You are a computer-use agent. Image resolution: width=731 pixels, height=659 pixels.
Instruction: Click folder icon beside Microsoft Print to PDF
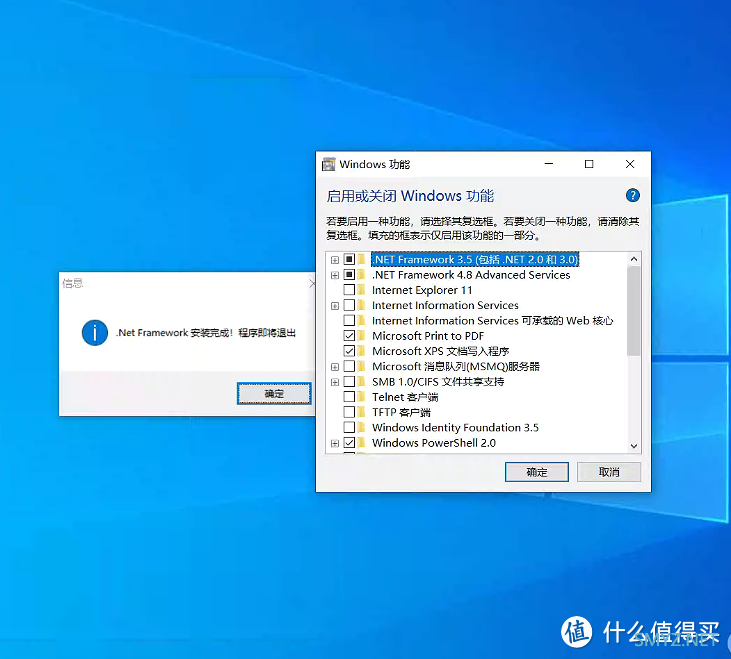point(362,336)
